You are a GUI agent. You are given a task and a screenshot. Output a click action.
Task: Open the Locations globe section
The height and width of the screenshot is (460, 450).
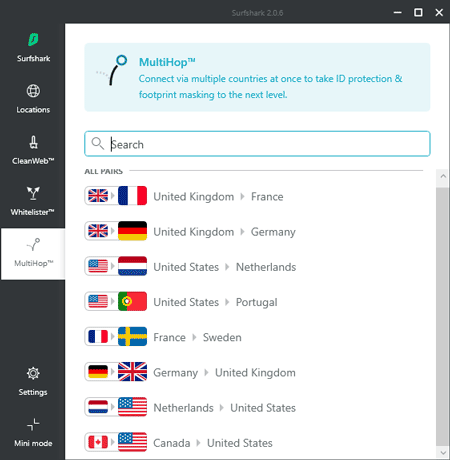[33, 99]
